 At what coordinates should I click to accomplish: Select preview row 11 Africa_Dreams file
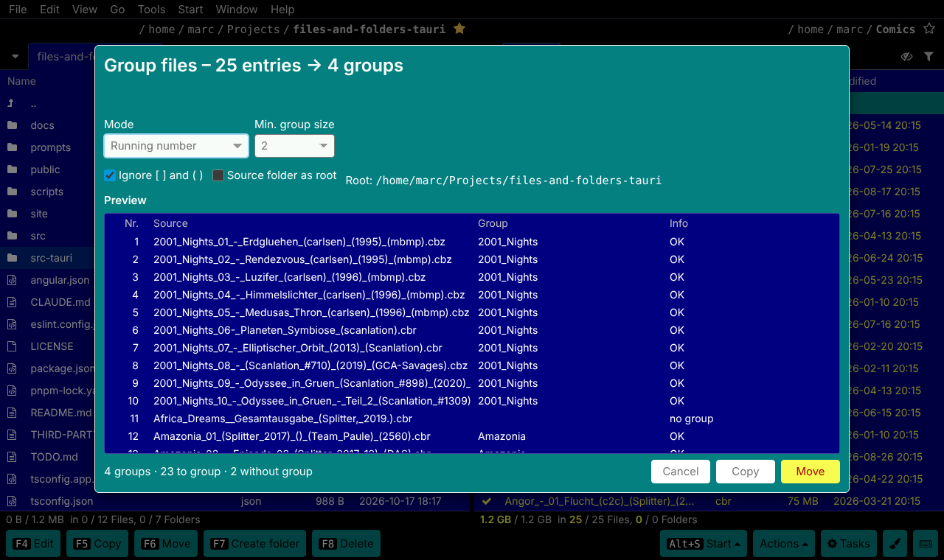click(x=472, y=419)
